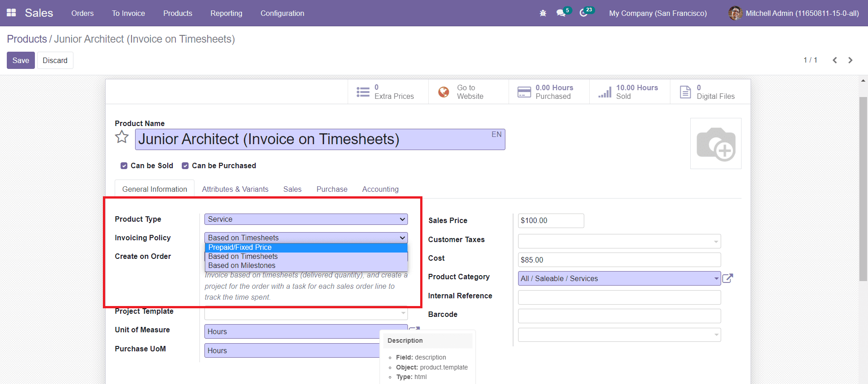This screenshot has height=384, width=868.
Task: Click the Sales Price input field
Action: click(550, 221)
